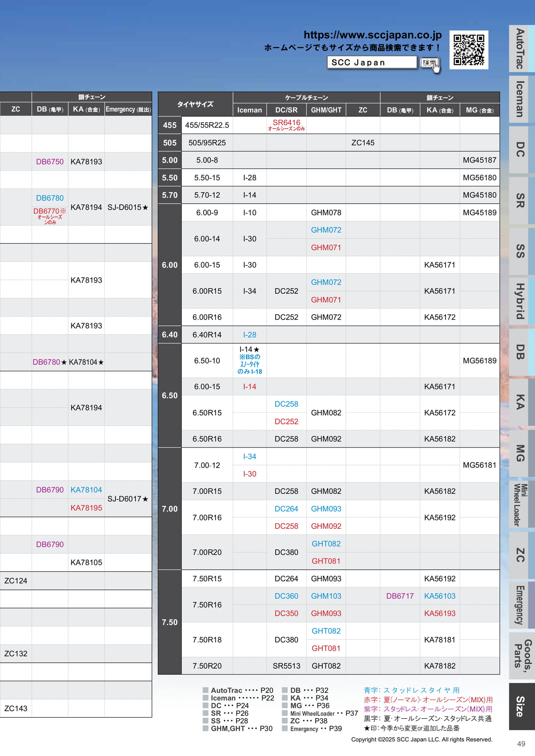The width and height of the screenshot is (535, 756).
Task: Click the blue DC360 cell
Action: point(286,596)
